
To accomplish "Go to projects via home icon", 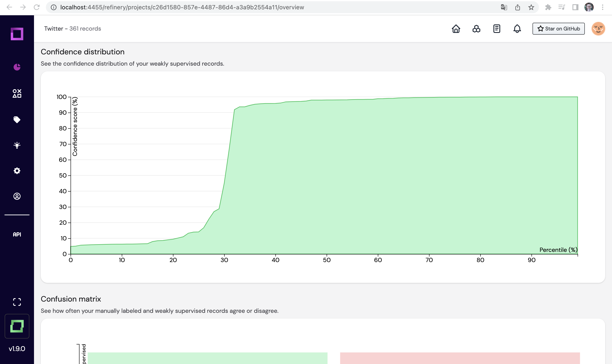I will (456, 29).
